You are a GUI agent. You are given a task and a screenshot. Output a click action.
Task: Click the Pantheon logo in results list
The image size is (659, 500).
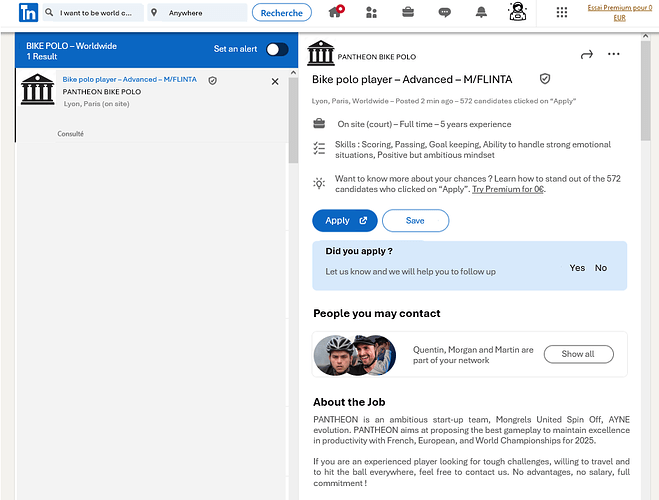click(x=37, y=89)
